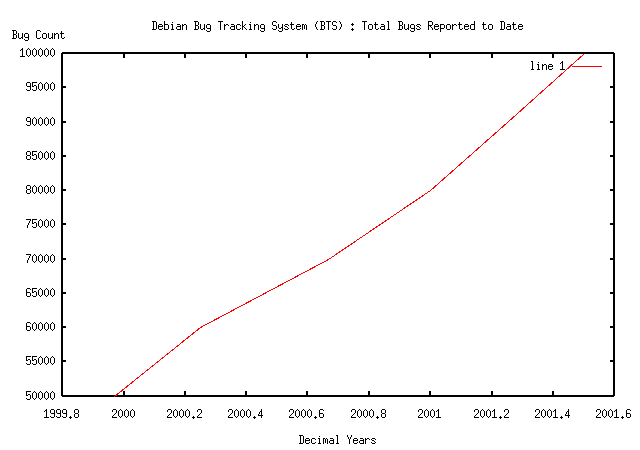This screenshot has height=450, width=640.
Task: Select the 2001 x-axis tick label
Action: (x=430, y=412)
